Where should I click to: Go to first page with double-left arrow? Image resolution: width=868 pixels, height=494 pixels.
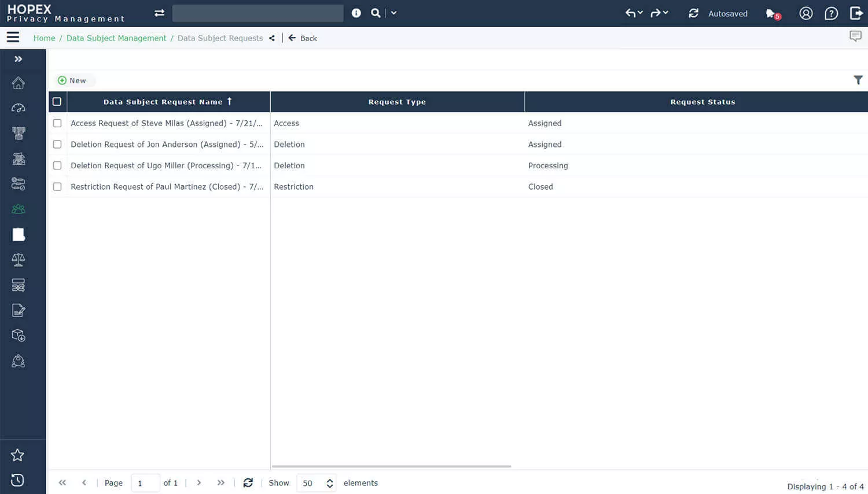point(62,482)
